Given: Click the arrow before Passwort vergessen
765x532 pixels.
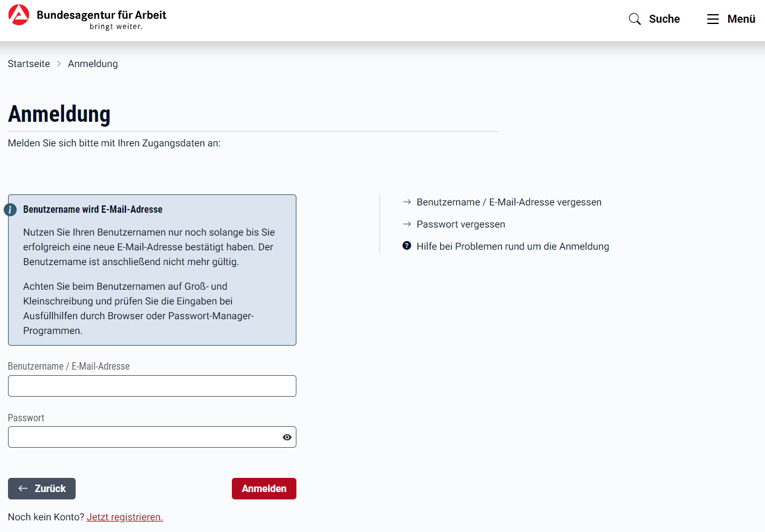Looking at the screenshot, I should [x=406, y=224].
